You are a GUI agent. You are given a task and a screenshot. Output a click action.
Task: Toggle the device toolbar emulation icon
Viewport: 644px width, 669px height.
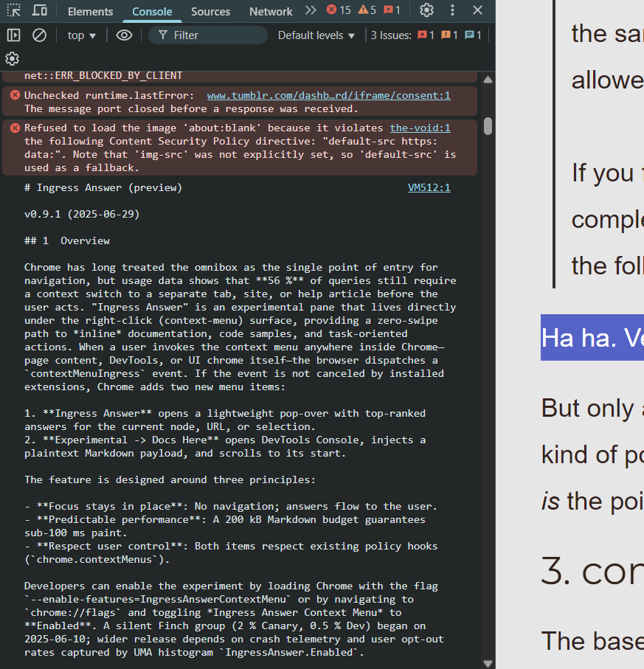[40, 11]
